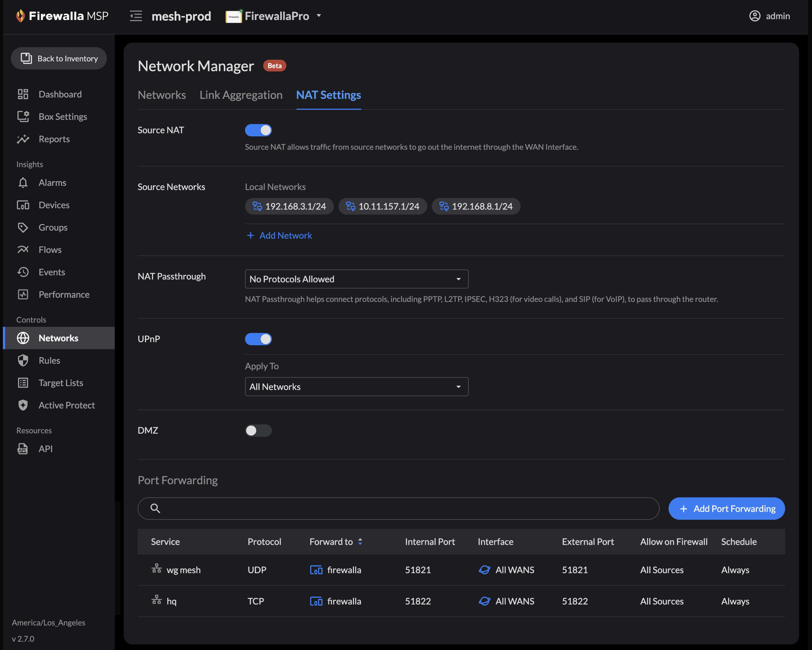Viewport: 812px width, 650px height.
Task: Expand the Apply To All Networks dropdown
Action: coord(357,387)
